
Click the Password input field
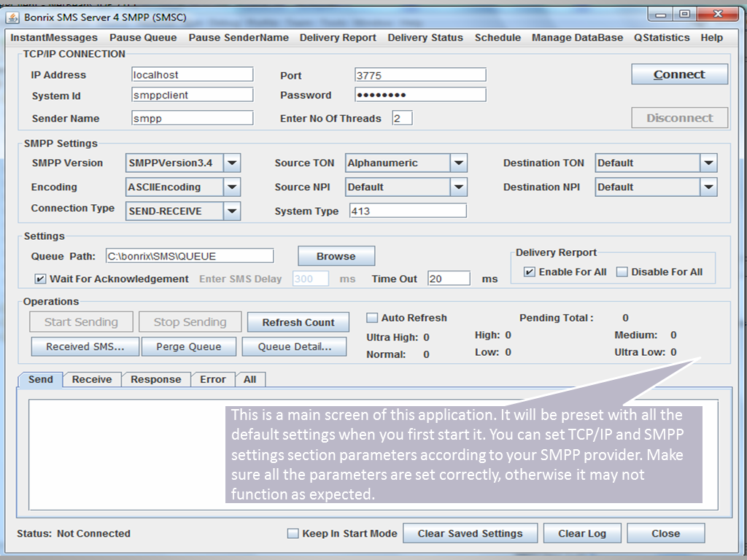coord(420,95)
